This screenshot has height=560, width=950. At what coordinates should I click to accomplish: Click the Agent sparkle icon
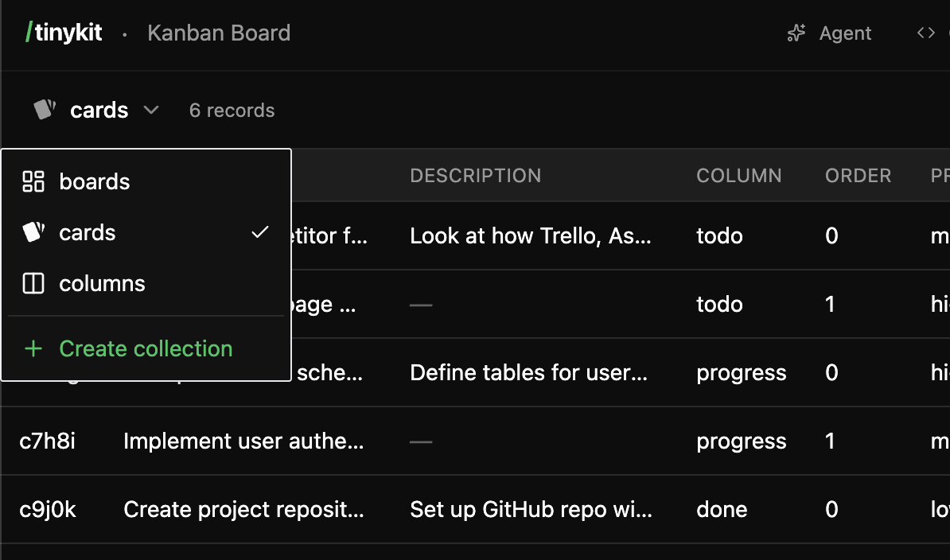coord(796,33)
